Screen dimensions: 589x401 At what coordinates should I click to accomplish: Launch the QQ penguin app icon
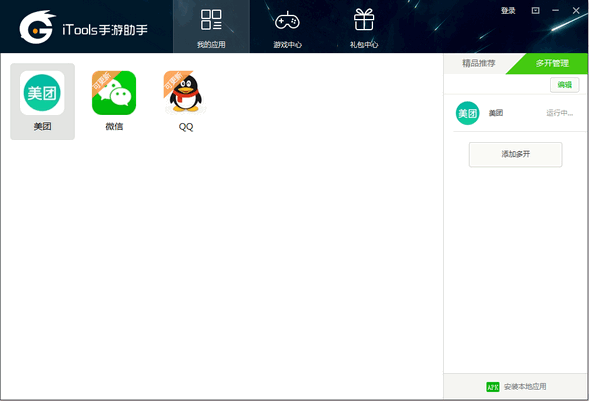pyautogui.click(x=185, y=93)
